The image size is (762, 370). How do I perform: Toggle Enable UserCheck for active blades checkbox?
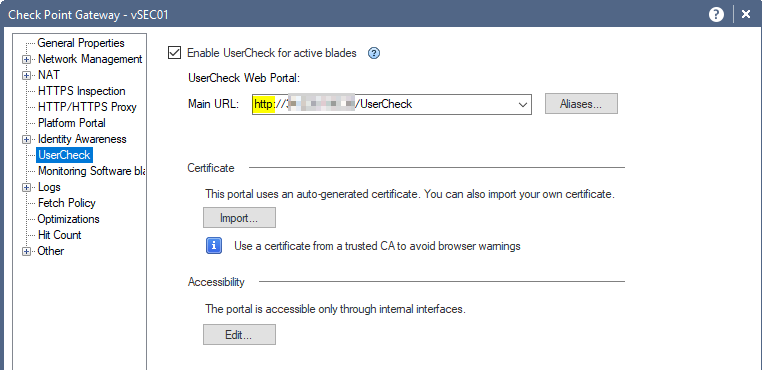tap(174, 53)
